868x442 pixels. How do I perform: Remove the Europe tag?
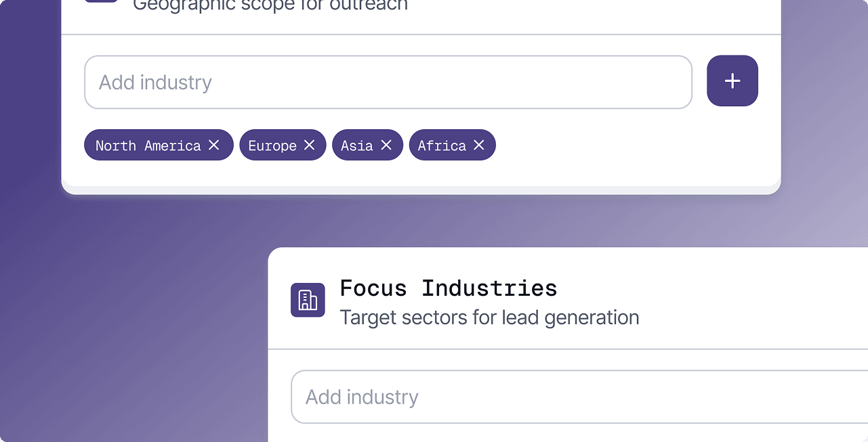[309, 145]
